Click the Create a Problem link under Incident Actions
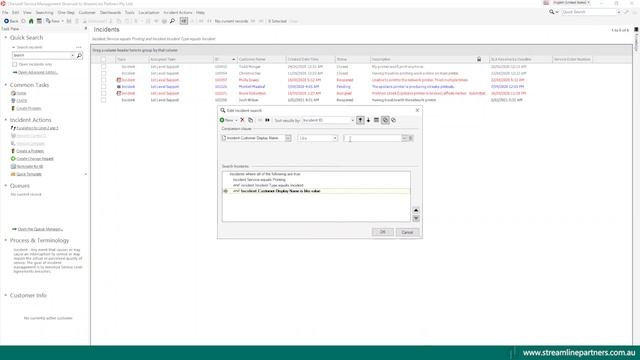This screenshot has width=640, height=360. tap(30, 151)
